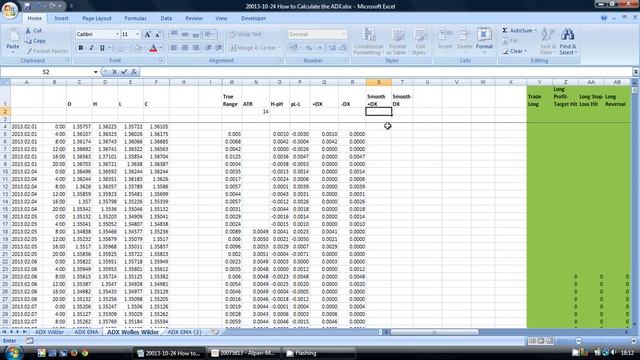Open Sort & Filter options
Image resolution: width=640 pixels, height=360 pixels.
[x=547, y=41]
